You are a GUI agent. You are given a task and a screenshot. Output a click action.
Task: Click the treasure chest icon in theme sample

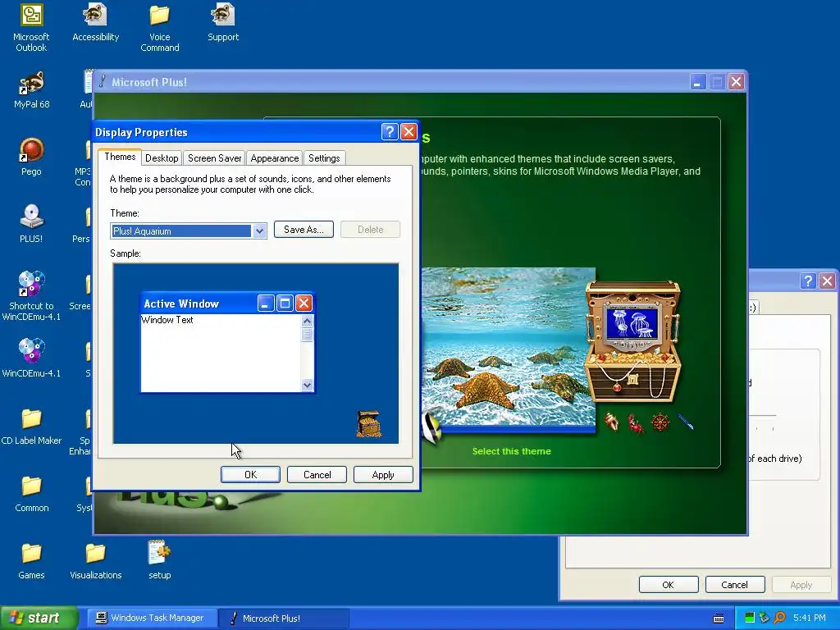(x=368, y=424)
